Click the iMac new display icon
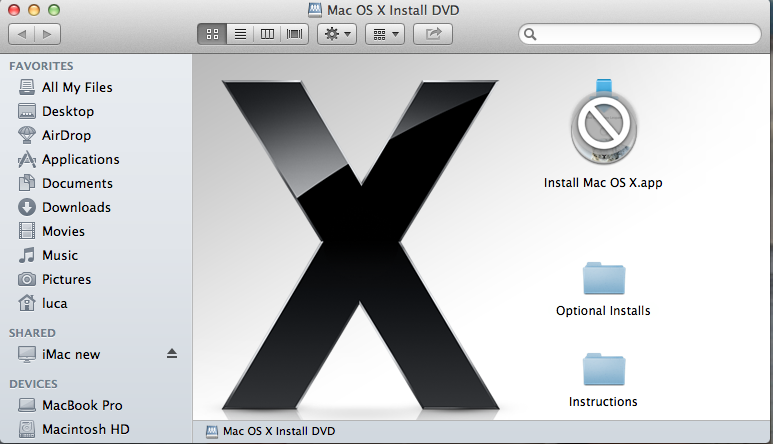Viewport: 773px width, 444px height. pos(27,354)
